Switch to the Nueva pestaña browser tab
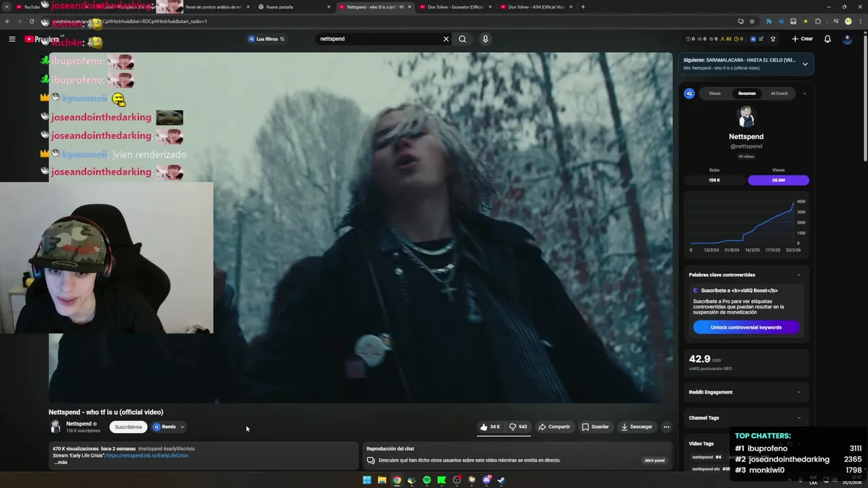 tap(294, 7)
